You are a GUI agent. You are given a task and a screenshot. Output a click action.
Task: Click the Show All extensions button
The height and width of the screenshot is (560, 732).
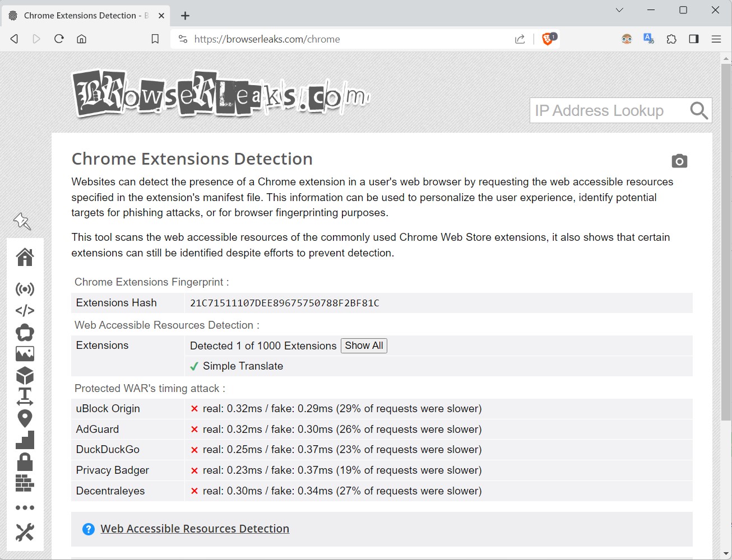364,346
